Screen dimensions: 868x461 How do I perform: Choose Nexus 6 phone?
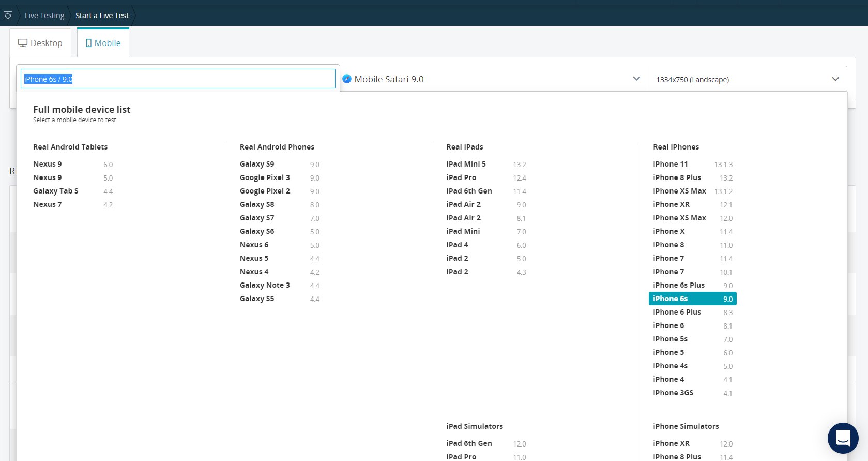pos(280,245)
